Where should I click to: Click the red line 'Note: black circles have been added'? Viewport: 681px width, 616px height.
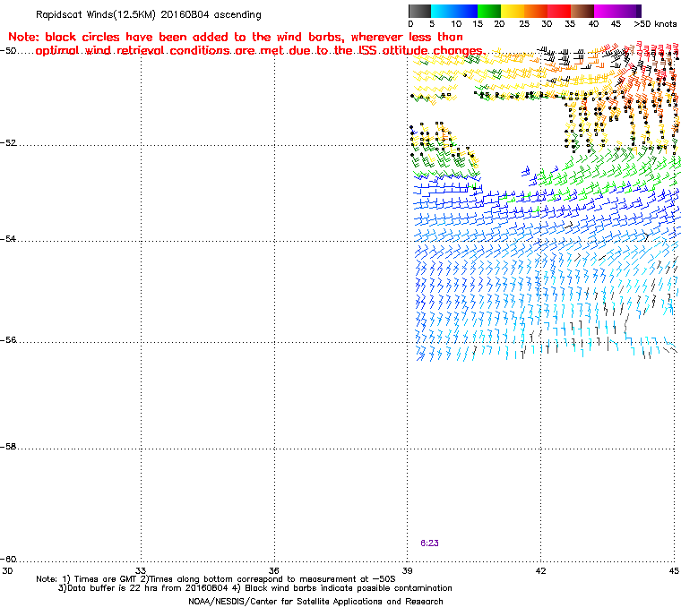point(236,37)
